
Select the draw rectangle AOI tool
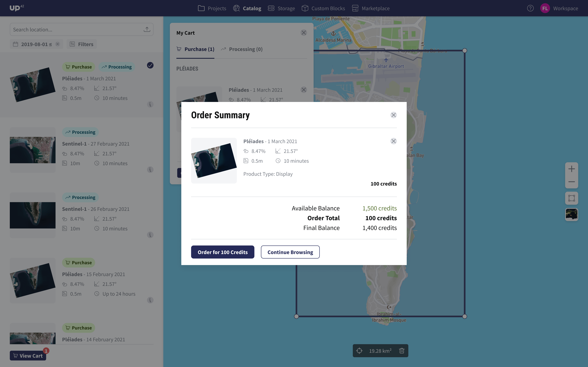(x=571, y=198)
